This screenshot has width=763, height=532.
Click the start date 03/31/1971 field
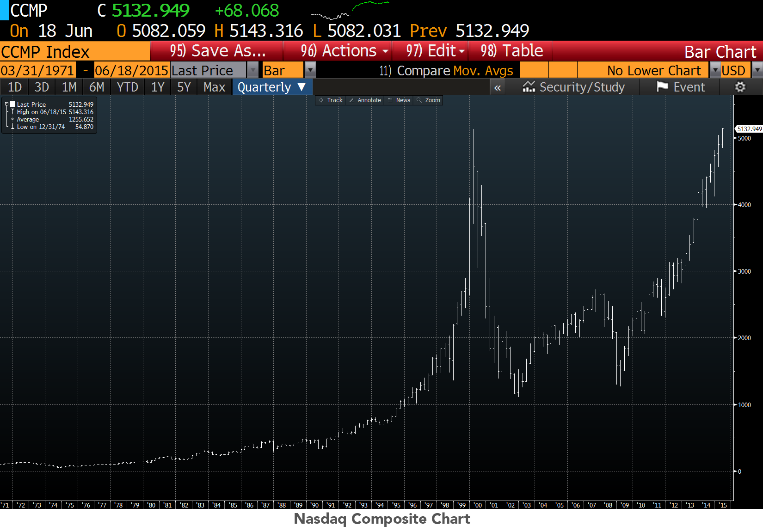point(37,70)
